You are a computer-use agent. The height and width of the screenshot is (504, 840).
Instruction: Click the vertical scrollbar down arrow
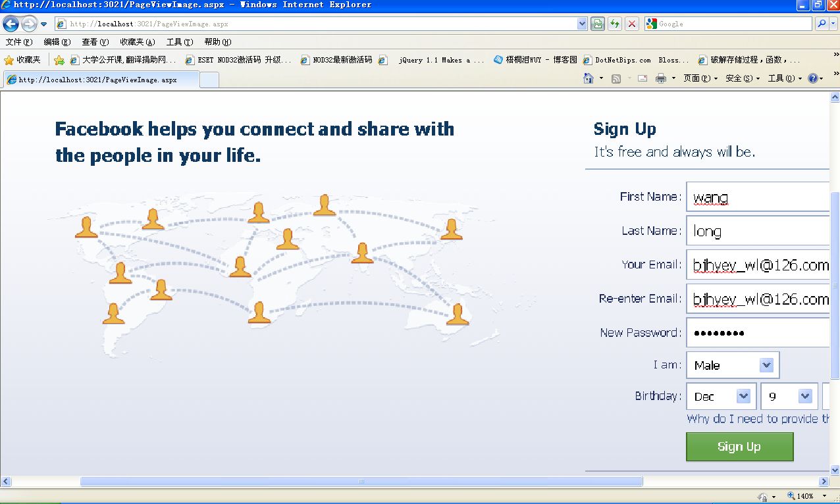tap(835, 470)
